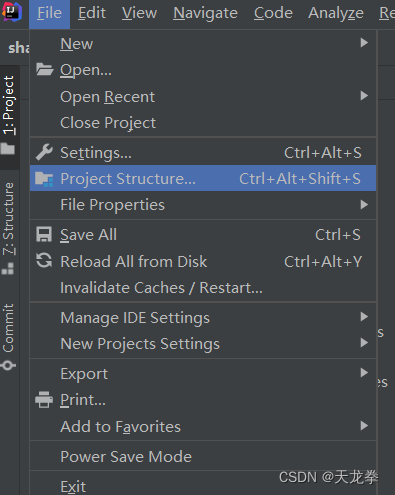Screen dimensions: 395x495
Task: Click the Reload All from Disk icon
Action: click(x=44, y=261)
